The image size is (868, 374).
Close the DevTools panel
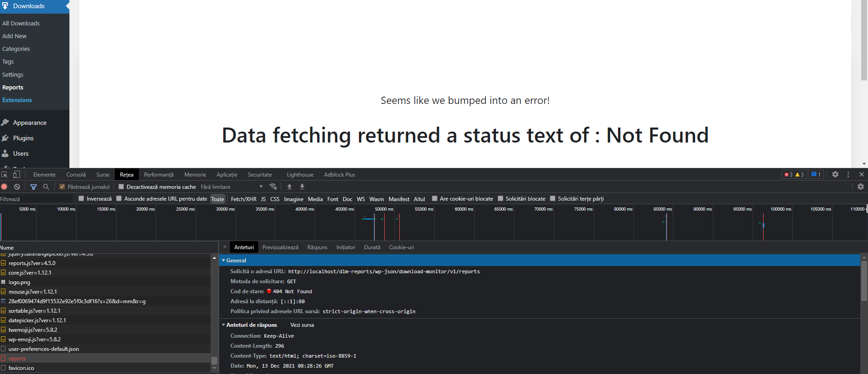[862, 174]
